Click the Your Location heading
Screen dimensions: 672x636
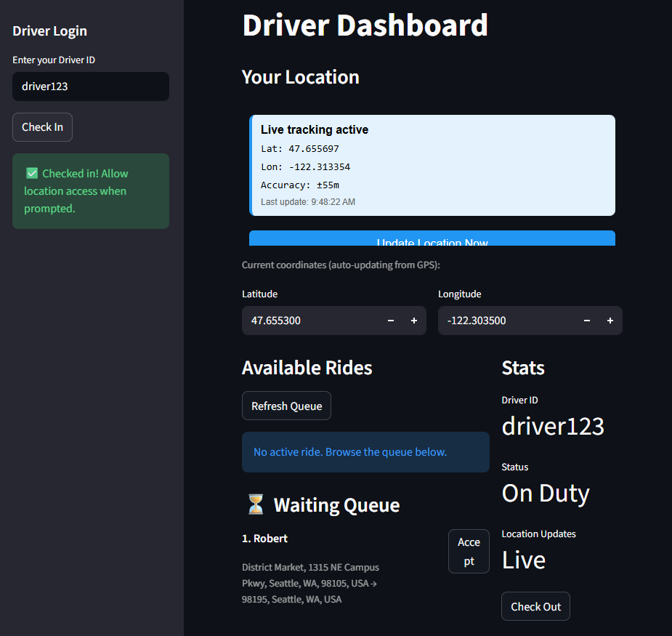301,77
